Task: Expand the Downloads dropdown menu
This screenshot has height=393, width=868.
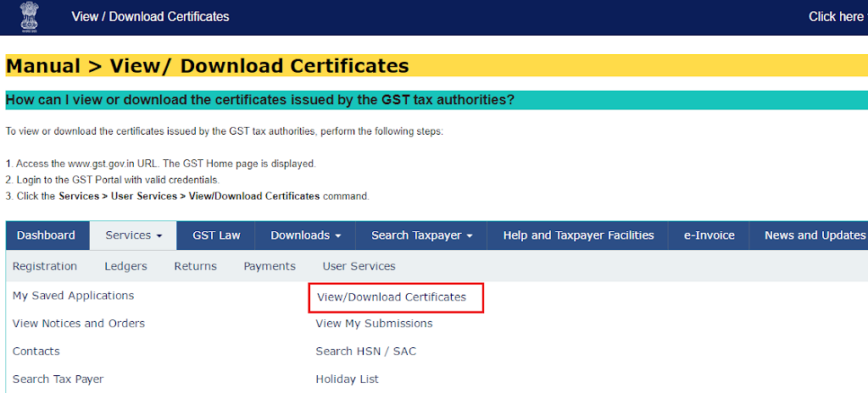Action: pyautogui.click(x=305, y=235)
